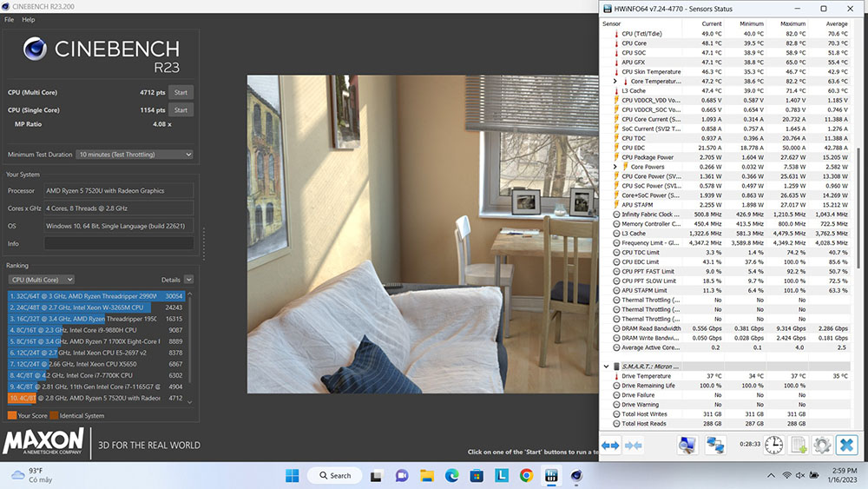Click the Average column header in HWiNFO

point(837,23)
